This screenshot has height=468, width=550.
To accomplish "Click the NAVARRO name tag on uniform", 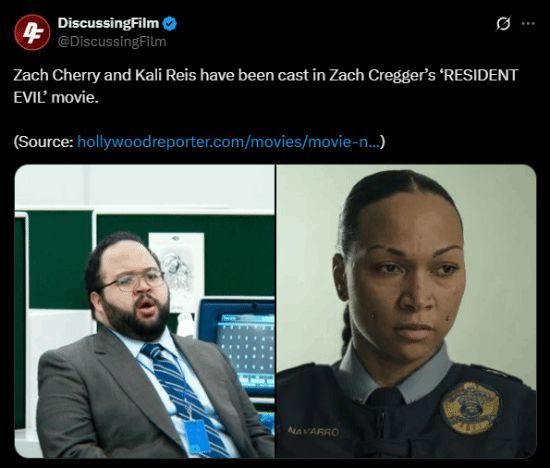I will coord(314,431).
